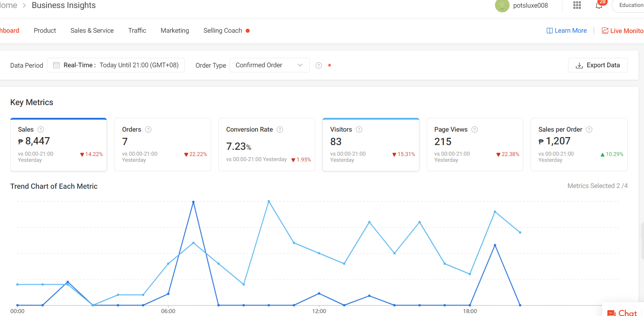The width and height of the screenshot is (644, 316).
Task: Click the Trend Chart of Each Metric heading
Action: 54,186
